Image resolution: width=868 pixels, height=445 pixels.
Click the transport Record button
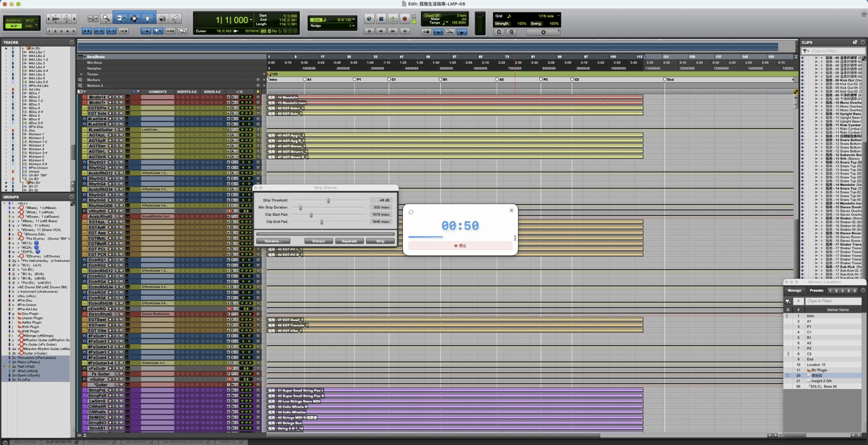(405, 18)
